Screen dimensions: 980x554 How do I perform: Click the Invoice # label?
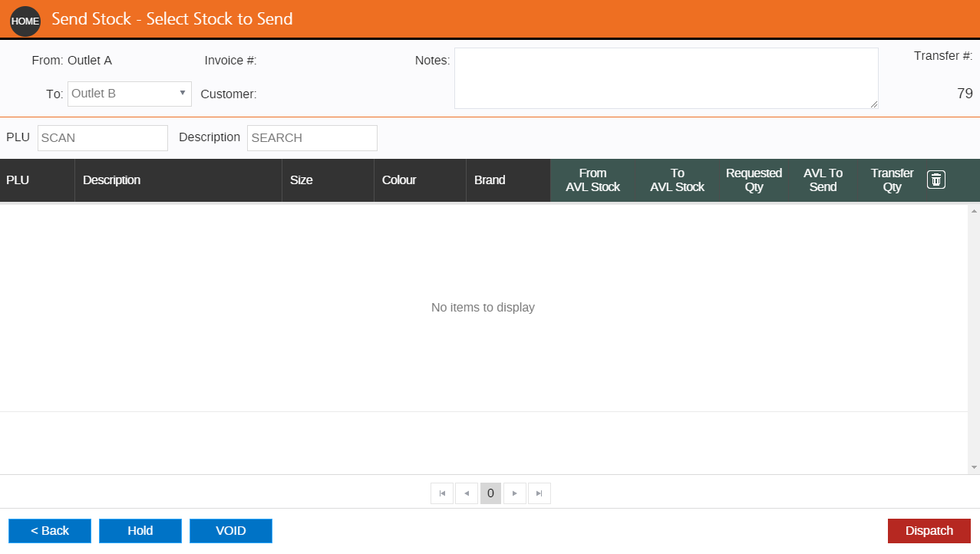point(230,61)
